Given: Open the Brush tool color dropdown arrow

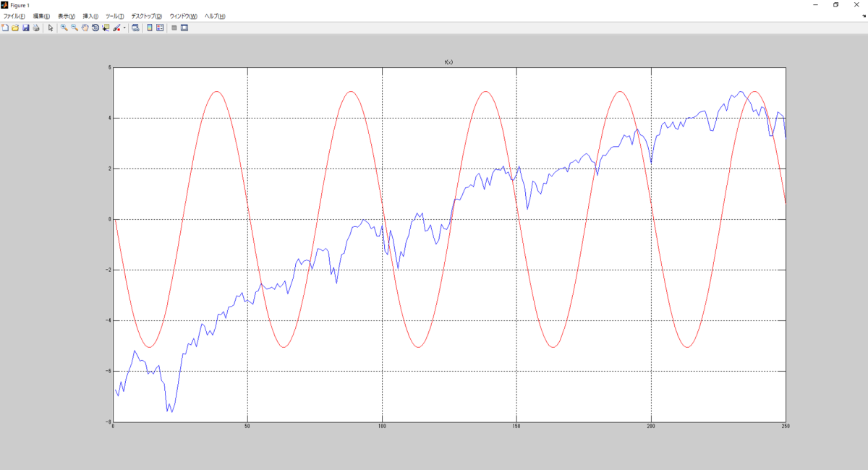Looking at the screenshot, I should pyautogui.click(x=124, y=27).
